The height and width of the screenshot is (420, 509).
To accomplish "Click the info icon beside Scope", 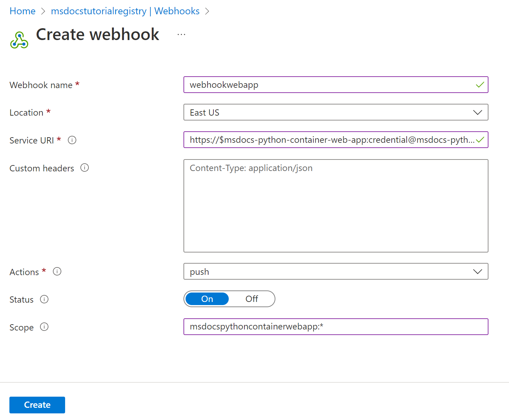I will 44,327.
